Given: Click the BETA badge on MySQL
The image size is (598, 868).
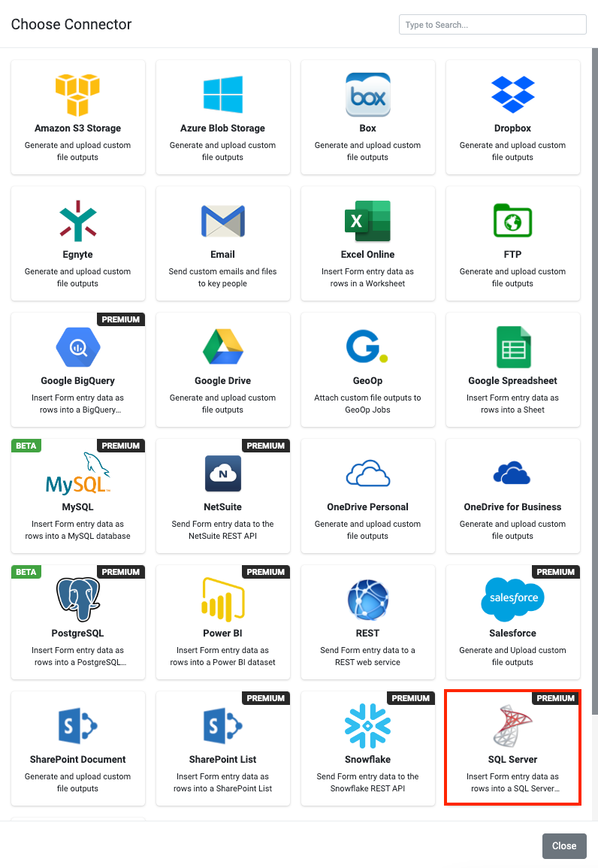Looking at the screenshot, I should (x=26, y=446).
